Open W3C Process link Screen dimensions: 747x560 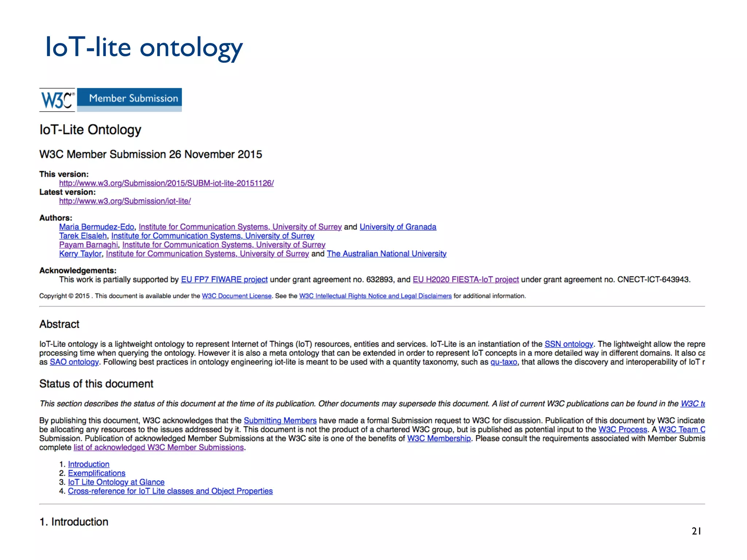(623, 429)
